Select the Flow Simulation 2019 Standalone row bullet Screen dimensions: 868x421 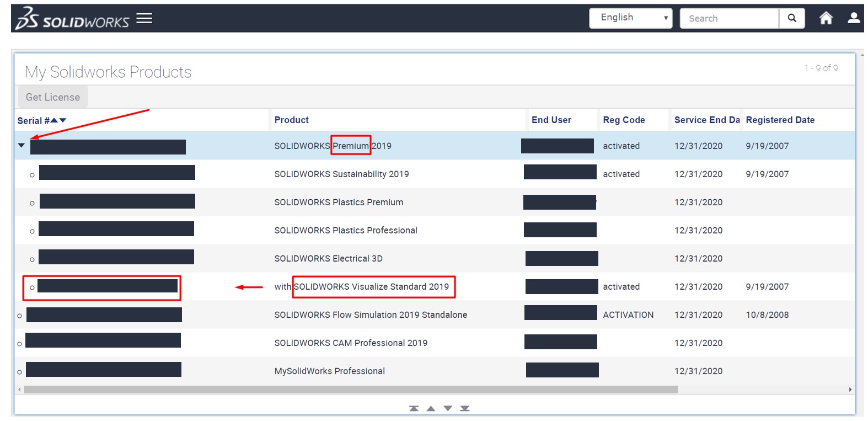point(20,316)
